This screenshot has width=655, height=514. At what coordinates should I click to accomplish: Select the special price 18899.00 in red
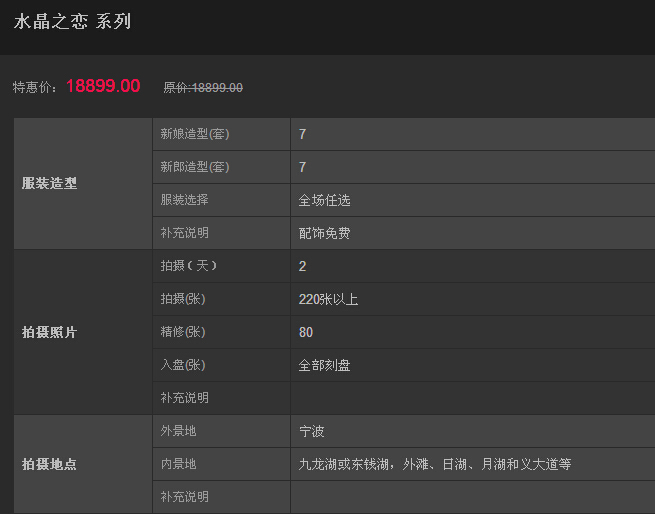(103, 86)
